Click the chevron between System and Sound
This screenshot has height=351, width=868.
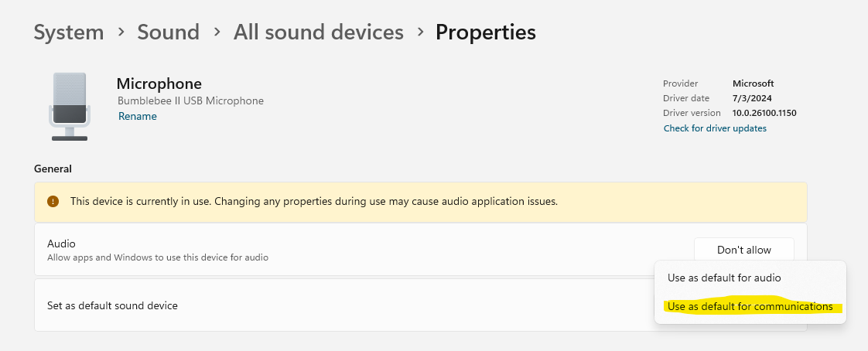(121, 32)
